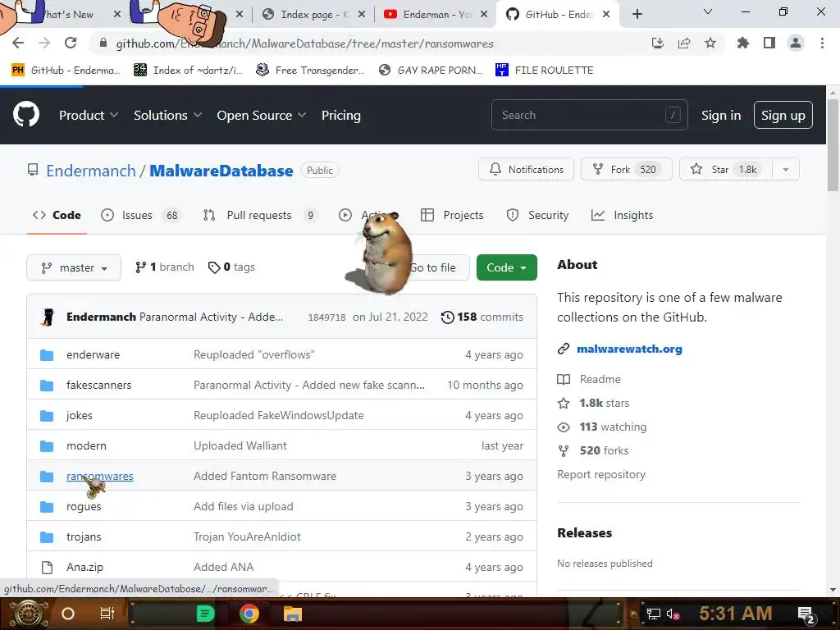Open the jokes folder
Image resolution: width=840 pixels, height=630 pixels.
[80, 415]
